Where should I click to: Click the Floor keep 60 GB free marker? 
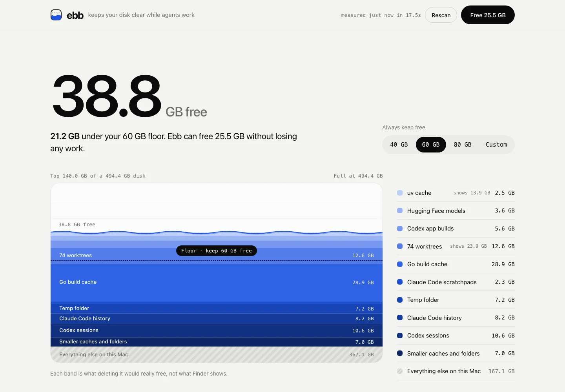217,251
